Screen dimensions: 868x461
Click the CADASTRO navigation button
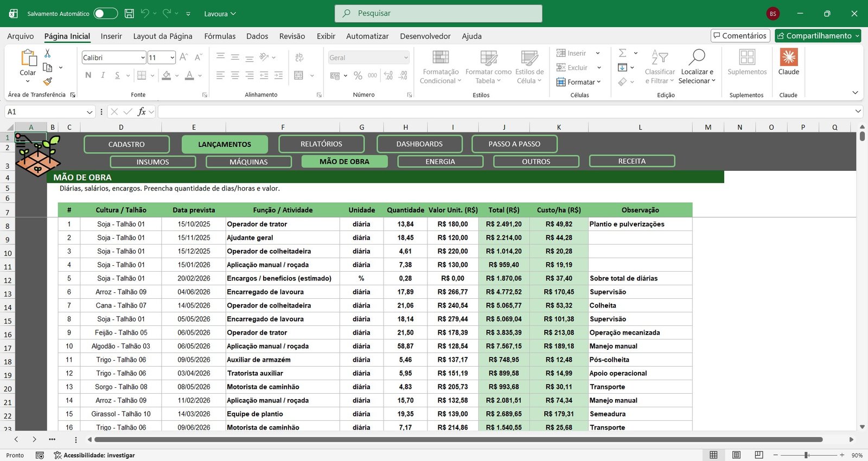(x=126, y=144)
